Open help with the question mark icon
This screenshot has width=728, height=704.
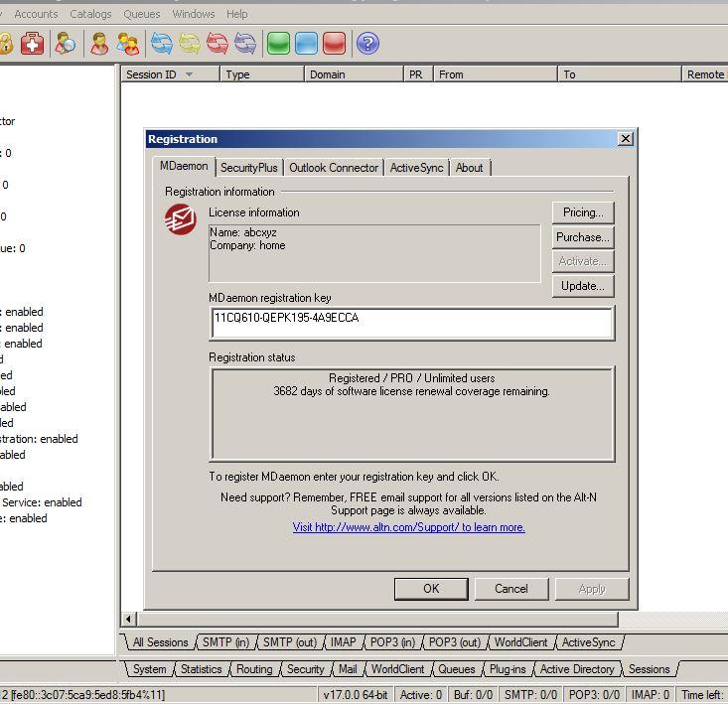(367, 44)
